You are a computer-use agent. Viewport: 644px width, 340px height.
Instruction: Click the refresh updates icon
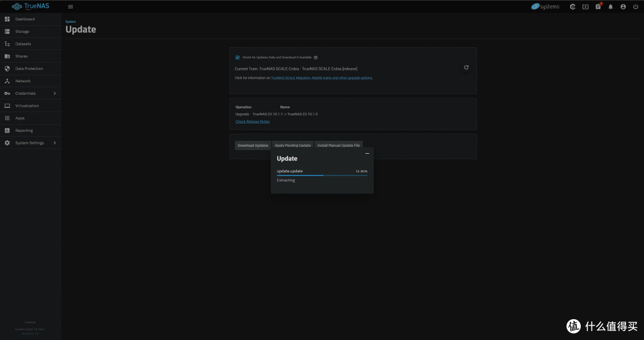tap(466, 67)
